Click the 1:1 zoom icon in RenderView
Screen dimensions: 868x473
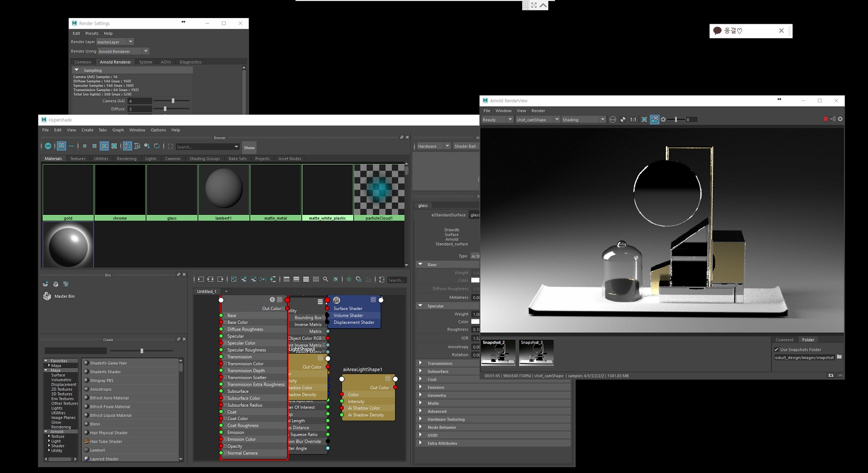tap(633, 119)
